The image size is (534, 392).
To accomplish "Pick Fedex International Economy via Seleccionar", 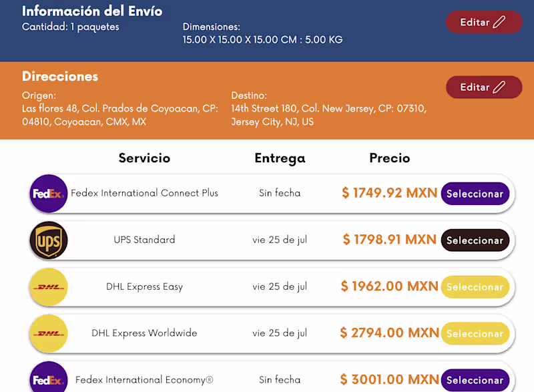I will [475, 380].
